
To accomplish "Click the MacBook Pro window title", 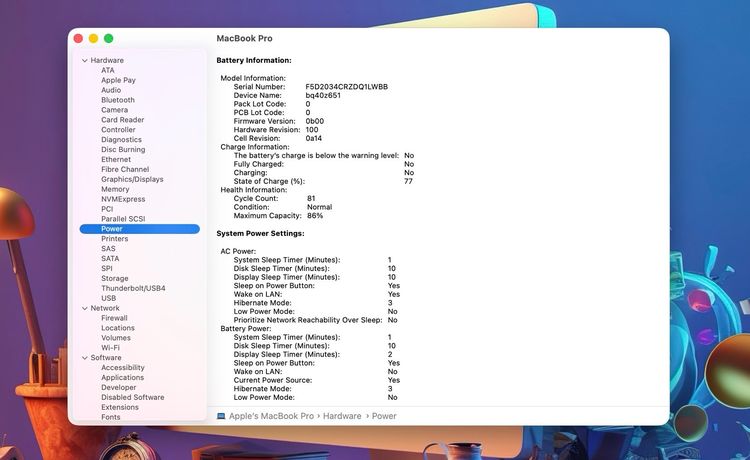I will [x=244, y=38].
